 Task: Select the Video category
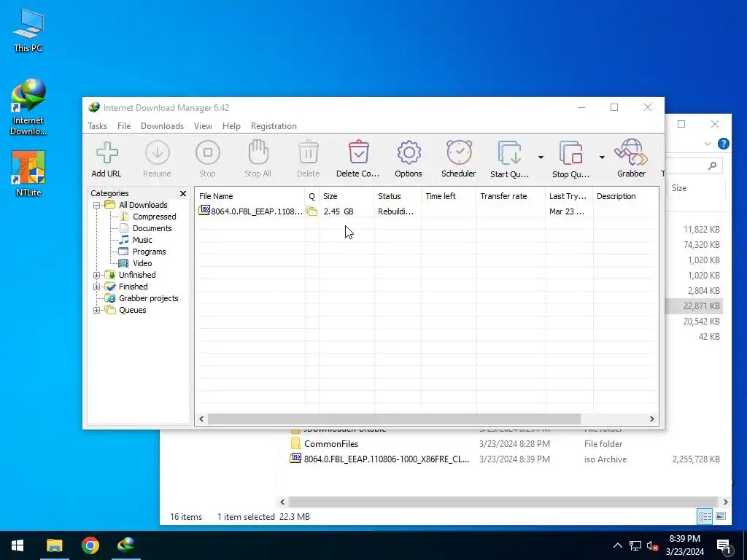click(142, 263)
